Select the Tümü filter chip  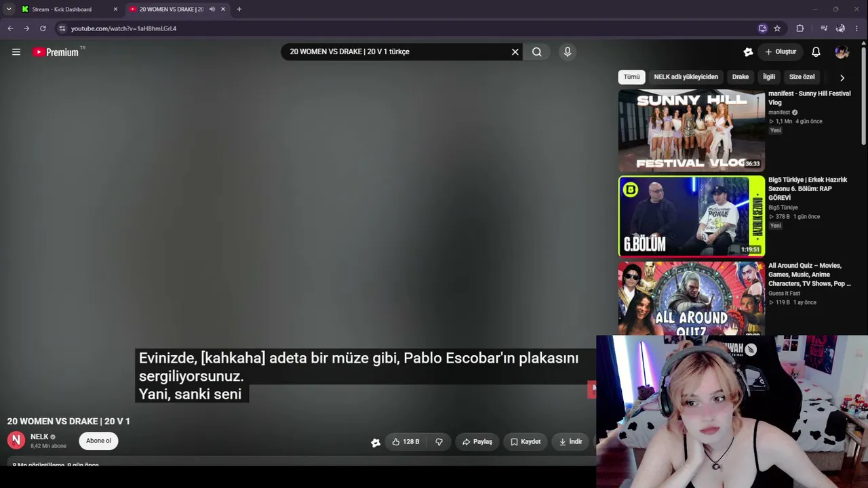(631, 77)
